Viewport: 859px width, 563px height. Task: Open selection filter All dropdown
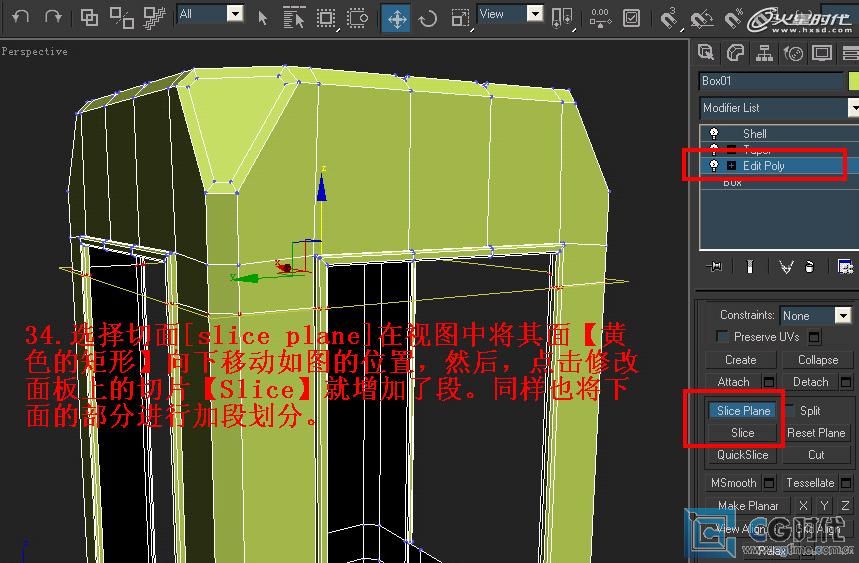pyautogui.click(x=211, y=14)
